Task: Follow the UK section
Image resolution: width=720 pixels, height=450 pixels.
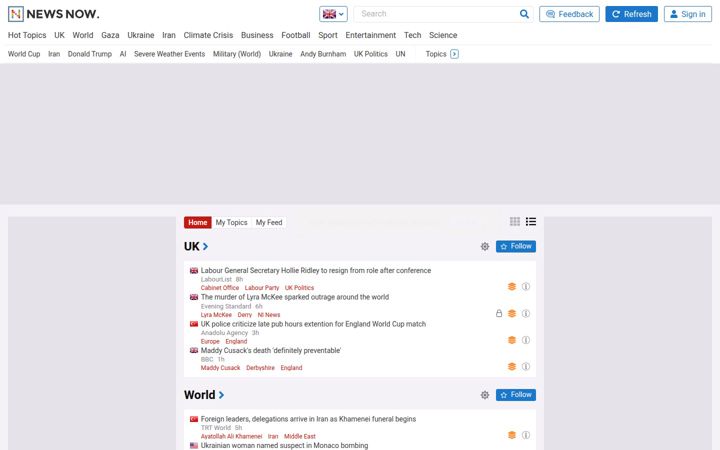Action: [x=516, y=247]
